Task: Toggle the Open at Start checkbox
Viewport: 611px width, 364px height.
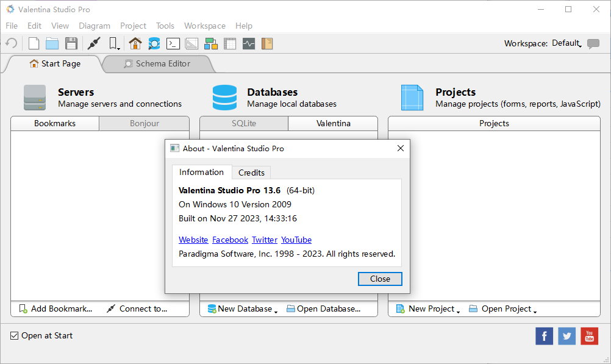Action: pyautogui.click(x=15, y=335)
